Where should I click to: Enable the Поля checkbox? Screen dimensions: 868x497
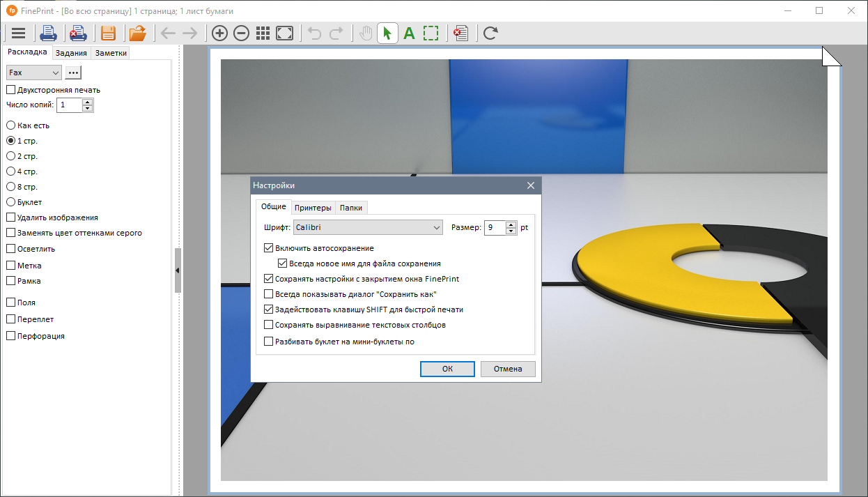tap(10, 303)
